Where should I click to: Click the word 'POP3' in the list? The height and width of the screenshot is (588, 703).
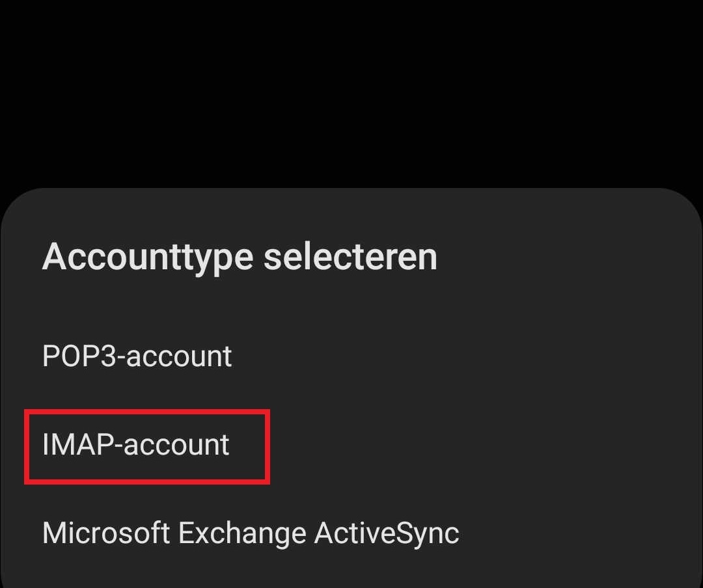pyautogui.click(x=79, y=356)
